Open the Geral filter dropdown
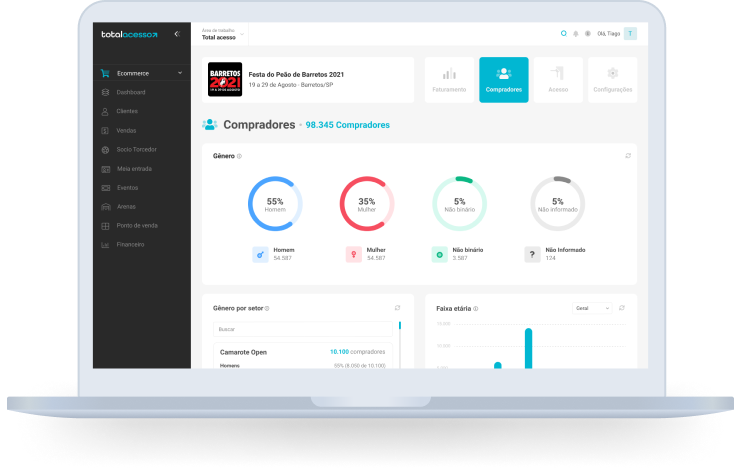 [591, 308]
